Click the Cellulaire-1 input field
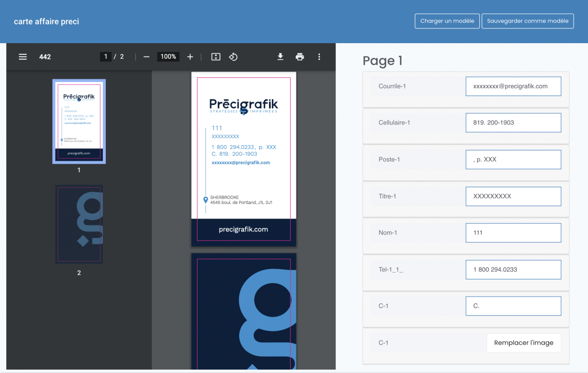This screenshot has width=588, height=373. pos(514,123)
